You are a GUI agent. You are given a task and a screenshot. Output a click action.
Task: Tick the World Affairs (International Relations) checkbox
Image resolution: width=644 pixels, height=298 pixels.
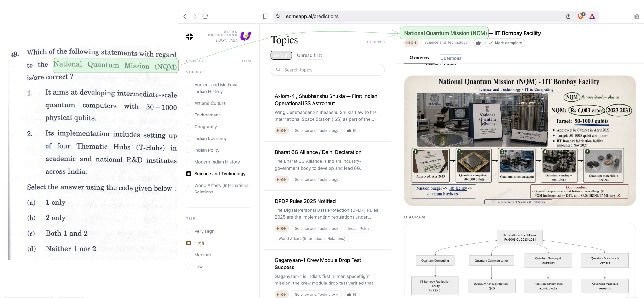coord(189,189)
